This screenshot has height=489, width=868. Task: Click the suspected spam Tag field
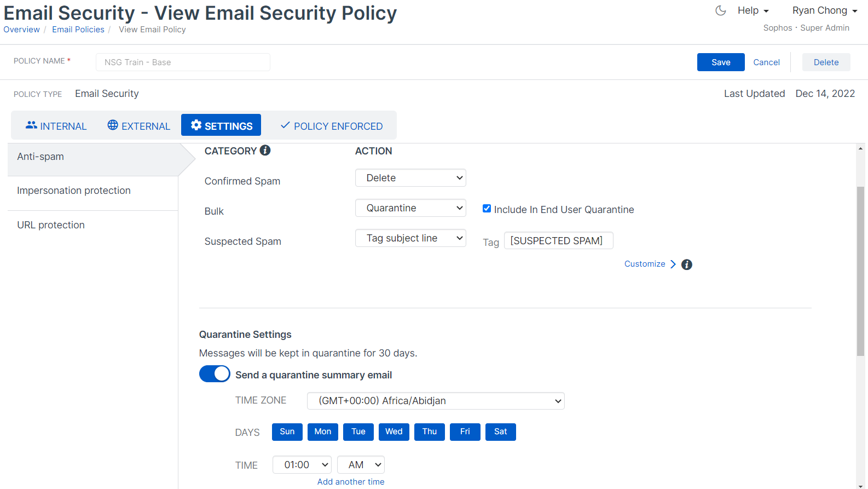558,241
